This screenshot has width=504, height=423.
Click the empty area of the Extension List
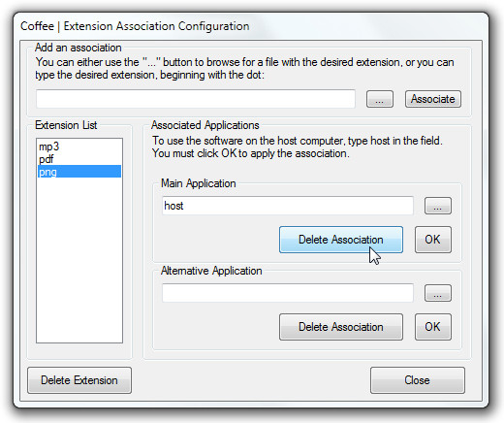(x=79, y=259)
